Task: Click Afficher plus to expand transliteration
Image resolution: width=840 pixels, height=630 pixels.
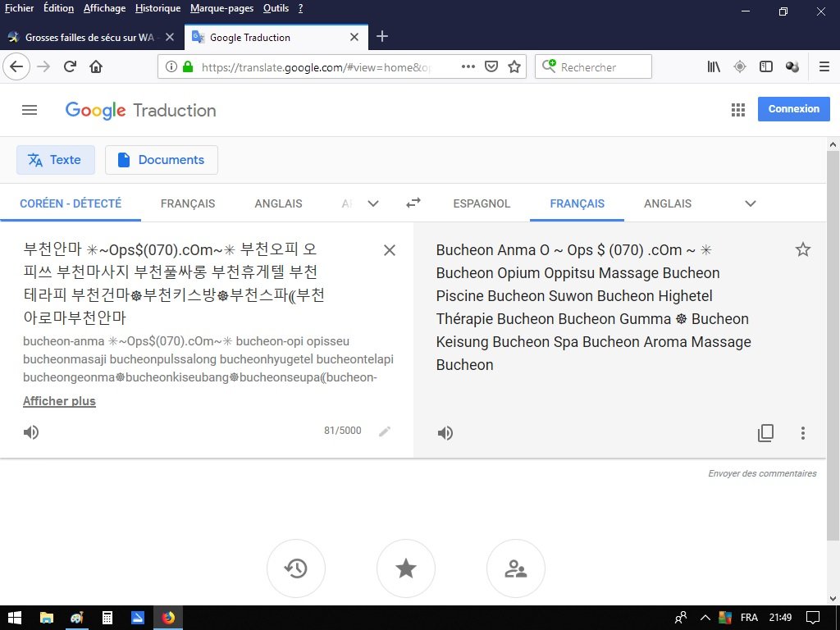Action: click(59, 400)
